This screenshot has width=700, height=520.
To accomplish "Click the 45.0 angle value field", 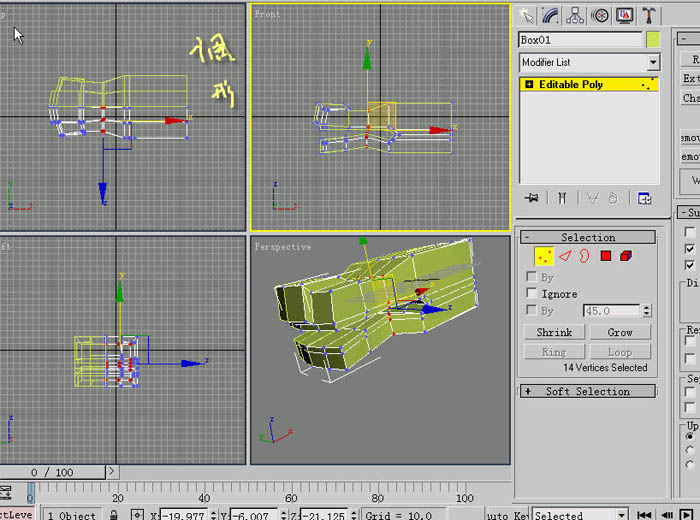I will 612,310.
